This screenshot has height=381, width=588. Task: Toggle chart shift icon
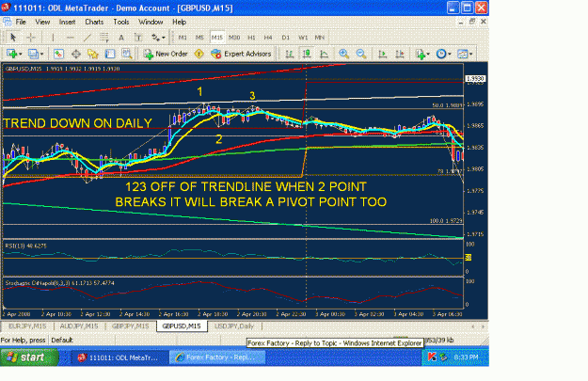click(x=400, y=54)
